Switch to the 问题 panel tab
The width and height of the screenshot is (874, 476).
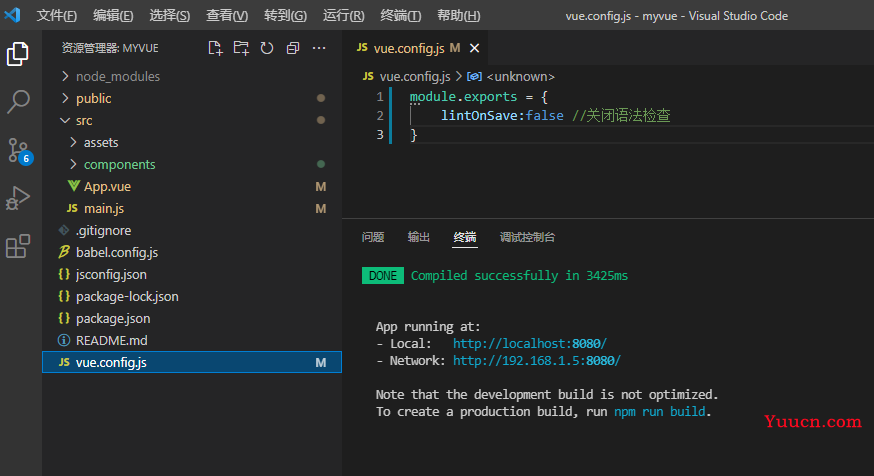pos(373,237)
